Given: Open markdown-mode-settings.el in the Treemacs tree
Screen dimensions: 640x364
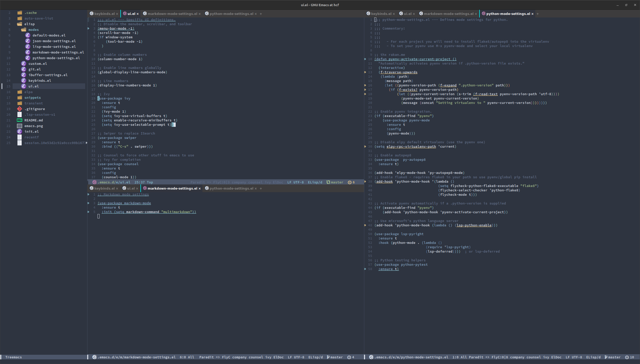Looking at the screenshot, I should pyautogui.click(x=58, y=52).
